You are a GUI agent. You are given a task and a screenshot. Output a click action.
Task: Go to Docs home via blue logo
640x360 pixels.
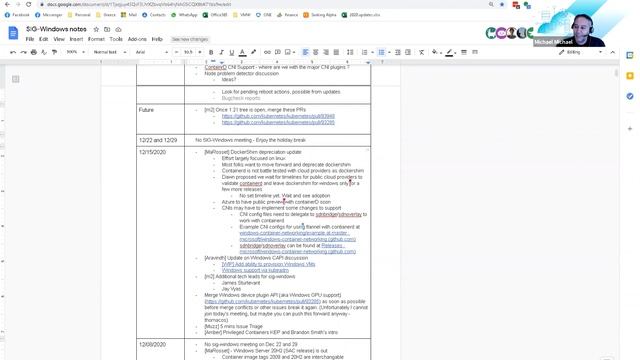click(x=13, y=33)
